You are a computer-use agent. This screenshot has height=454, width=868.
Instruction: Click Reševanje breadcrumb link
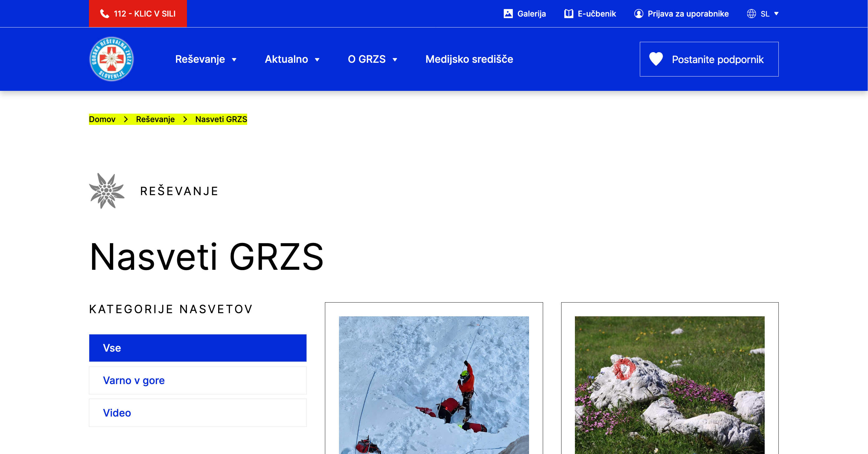155,119
